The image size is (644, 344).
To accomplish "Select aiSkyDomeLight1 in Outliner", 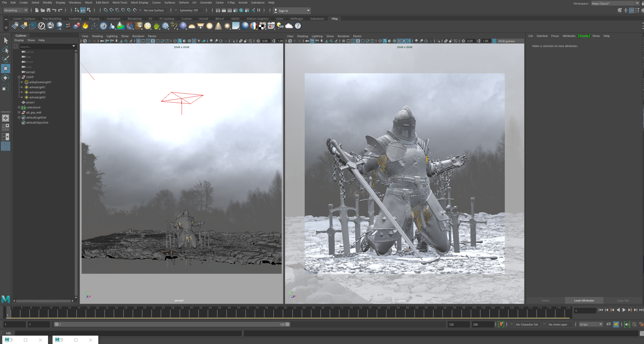I will pos(40,82).
